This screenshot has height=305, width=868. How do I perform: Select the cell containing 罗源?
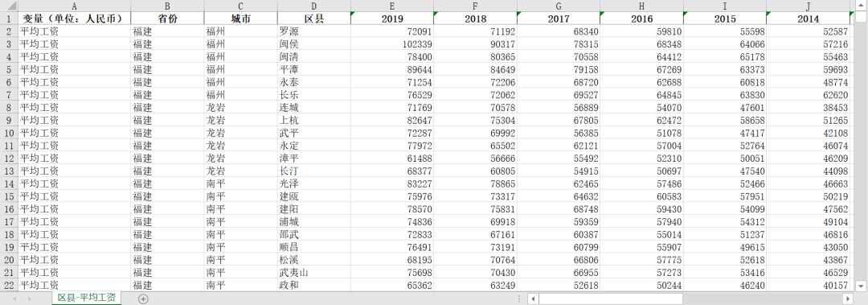coord(314,31)
